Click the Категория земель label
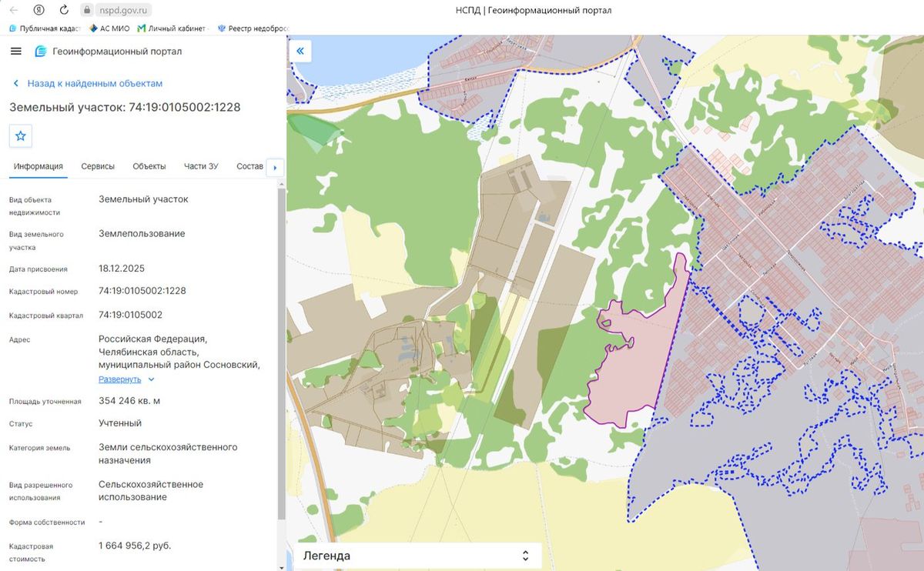Viewport: 924px width, 571px height. point(40,448)
